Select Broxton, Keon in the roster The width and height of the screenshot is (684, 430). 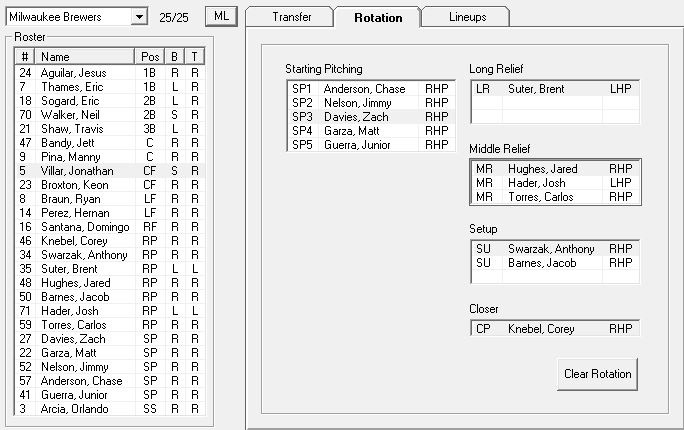tap(110, 185)
